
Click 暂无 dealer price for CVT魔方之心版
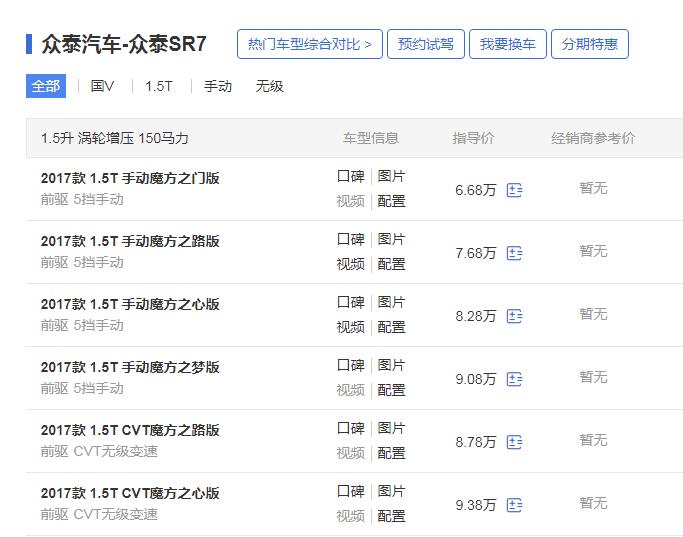click(x=593, y=503)
